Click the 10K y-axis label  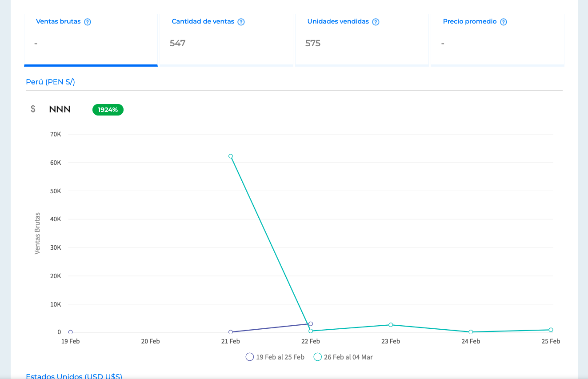(56, 304)
